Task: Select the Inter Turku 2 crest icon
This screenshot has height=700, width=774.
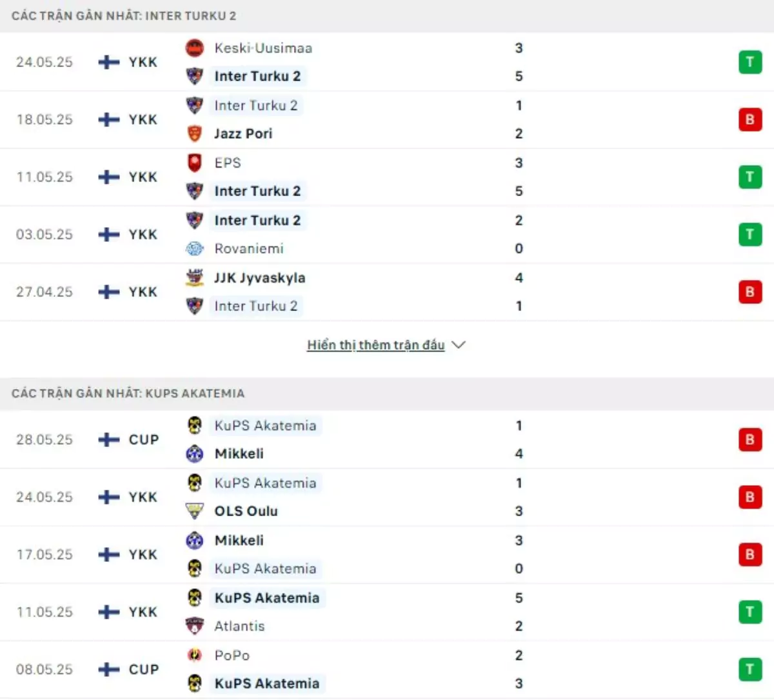Action: (194, 76)
